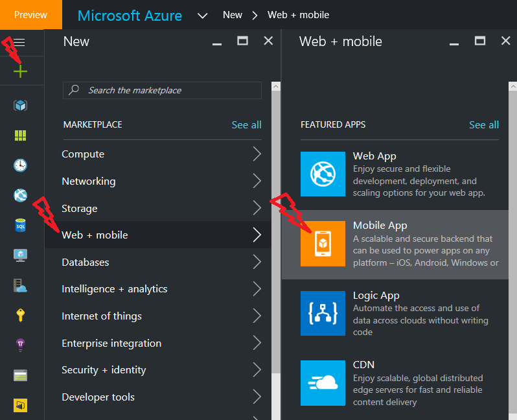Viewport: 517px width, 420px height.
Task: Click the Web App tile icon
Action: pyautogui.click(x=323, y=174)
